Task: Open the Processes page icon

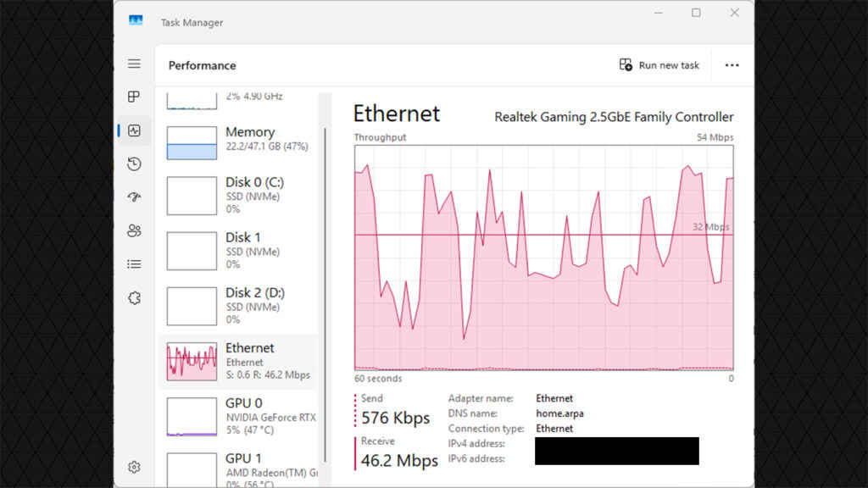Action: click(x=133, y=97)
